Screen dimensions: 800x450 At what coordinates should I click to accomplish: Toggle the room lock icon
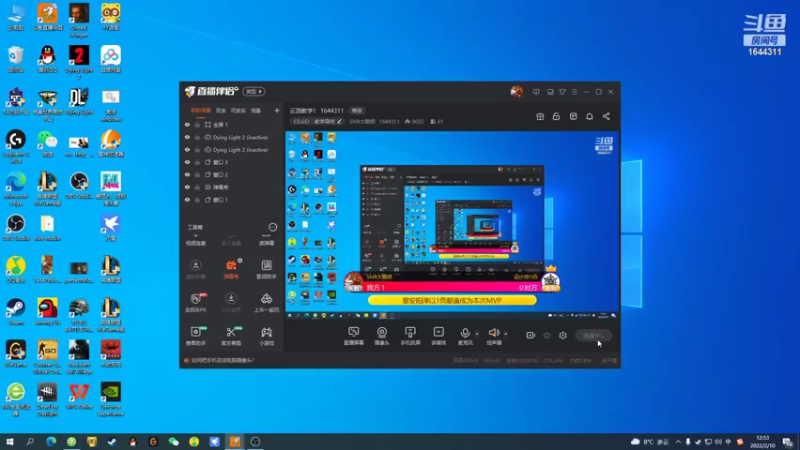pyautogui.click(x=556, y=116)
